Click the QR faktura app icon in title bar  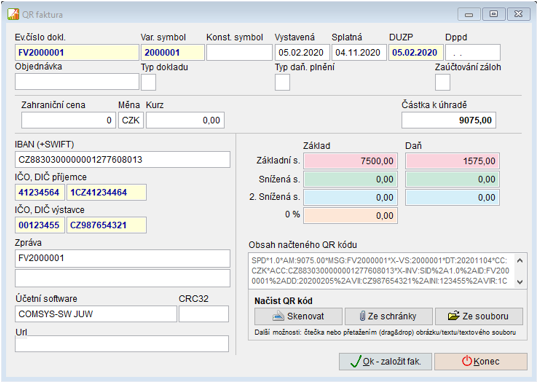tap(13, 14)
